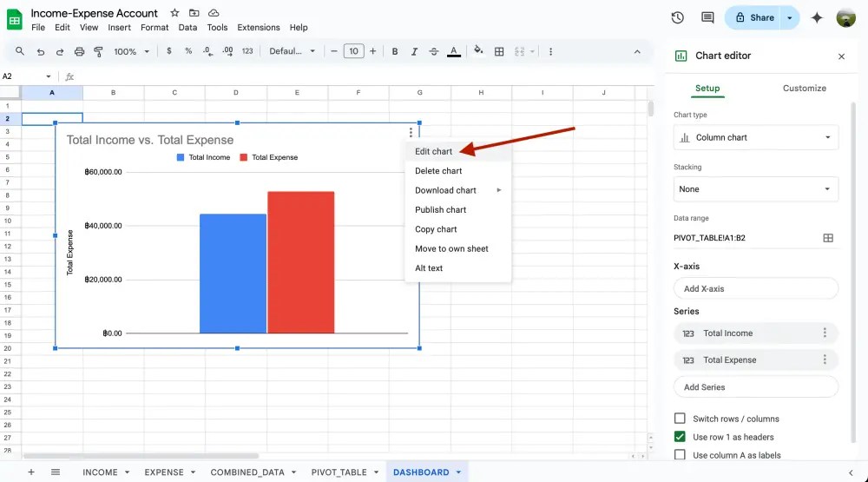
Task: Expand the Stacking dropdown
Action: pos(755,189)
